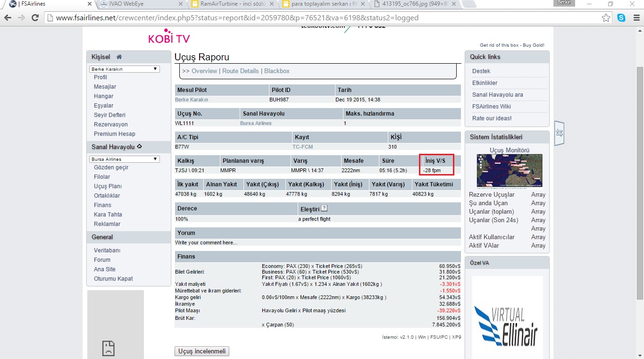Open Reklamlar in the sidebar
The width and height of the screenshot is (644, 359).
[x=107, y=224]
